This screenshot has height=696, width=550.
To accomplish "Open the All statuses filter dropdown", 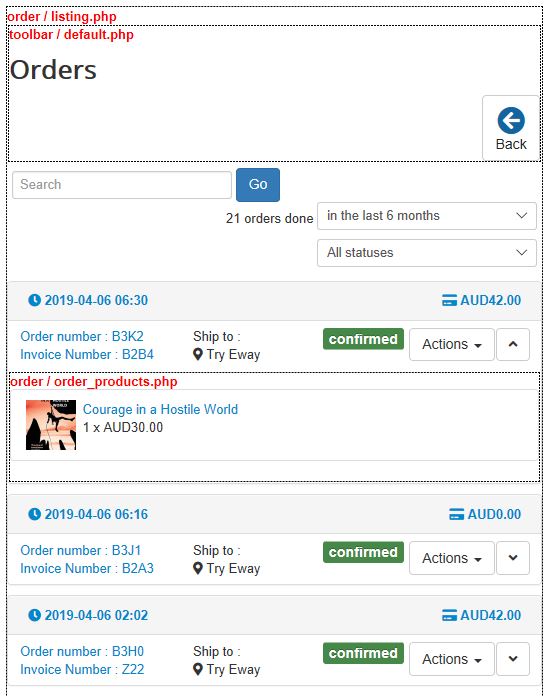I will coord(427,253).
